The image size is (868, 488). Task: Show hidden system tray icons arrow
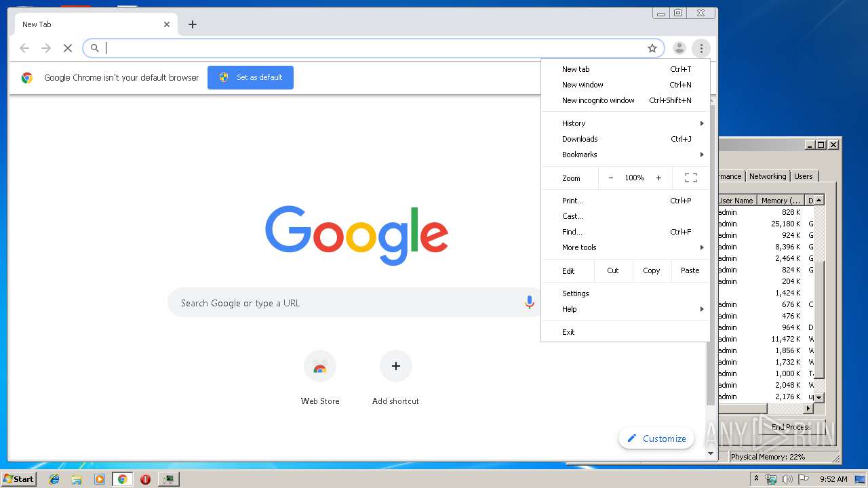756,479
